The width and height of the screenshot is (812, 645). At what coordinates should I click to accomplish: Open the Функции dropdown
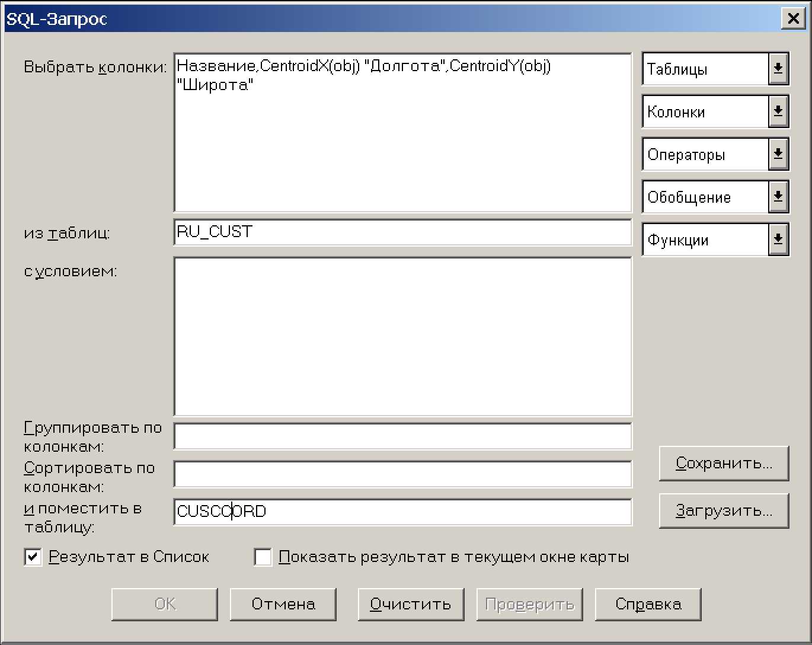(778, 240)
